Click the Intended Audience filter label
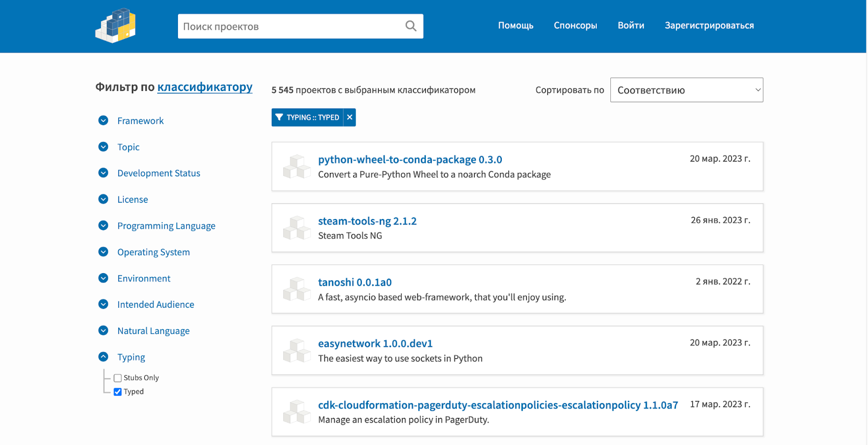868x445 pixels. coord(156,305)
